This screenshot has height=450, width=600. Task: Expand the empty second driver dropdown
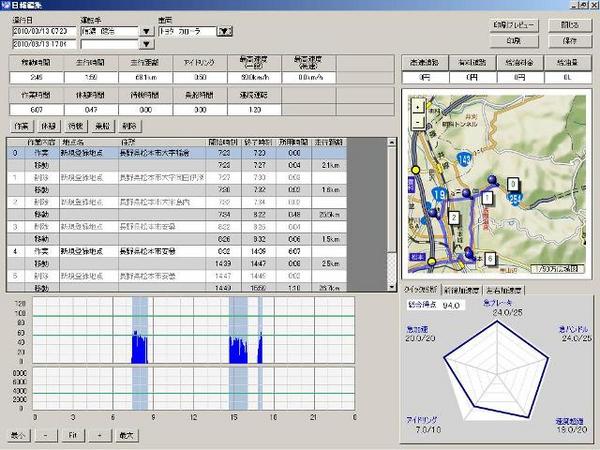[x=147, y=43]
